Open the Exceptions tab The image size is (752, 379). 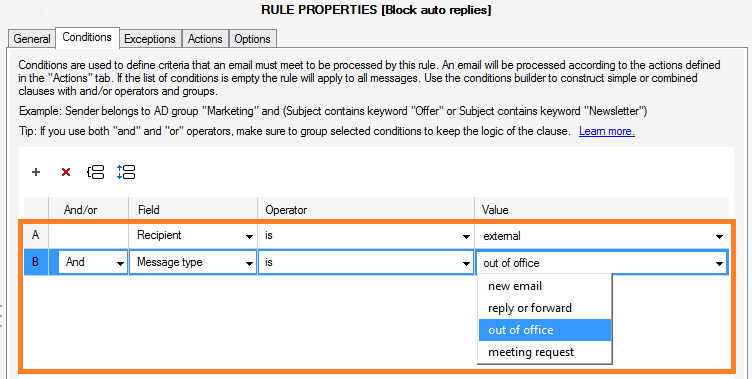(x=150, y=39)
